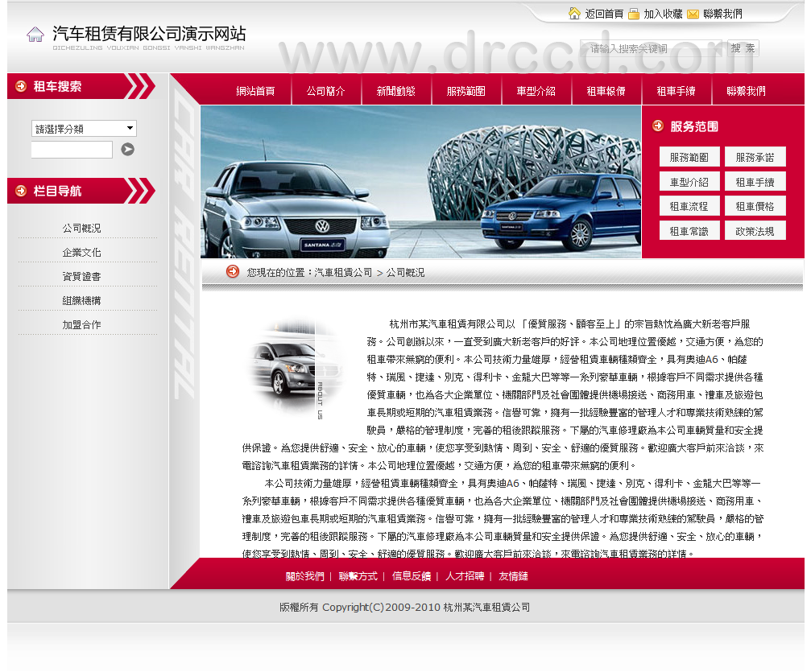Viewport: 811px width, 672px height.
Task: Open the 租車報價 nav item
Action: pyautogui.click(x=606, y=91)
